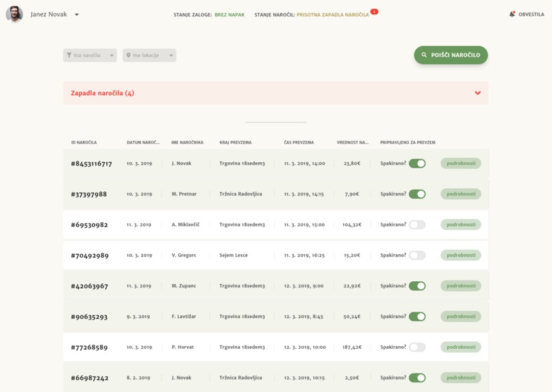Viewport: 552px width, 392px height.
Task: Open podrobnosti for order #42063967
Action: [x=461, y=286]
